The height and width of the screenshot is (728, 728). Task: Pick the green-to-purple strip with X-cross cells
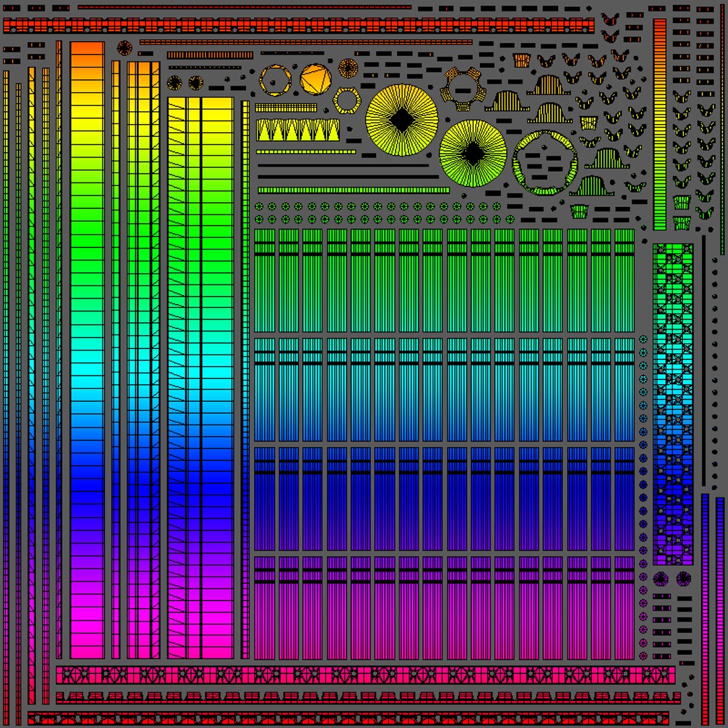click(673, 404)
